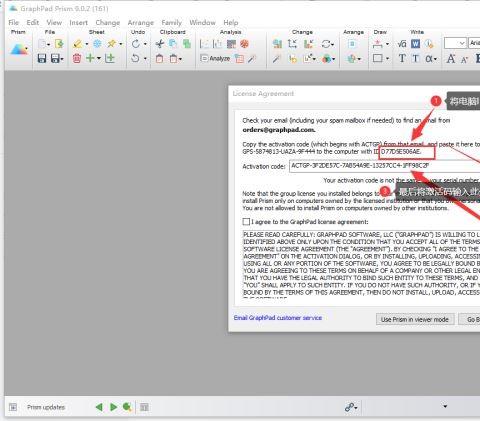Expand the highlighter dropdown arrow in Sheet group

click(87, 44)
